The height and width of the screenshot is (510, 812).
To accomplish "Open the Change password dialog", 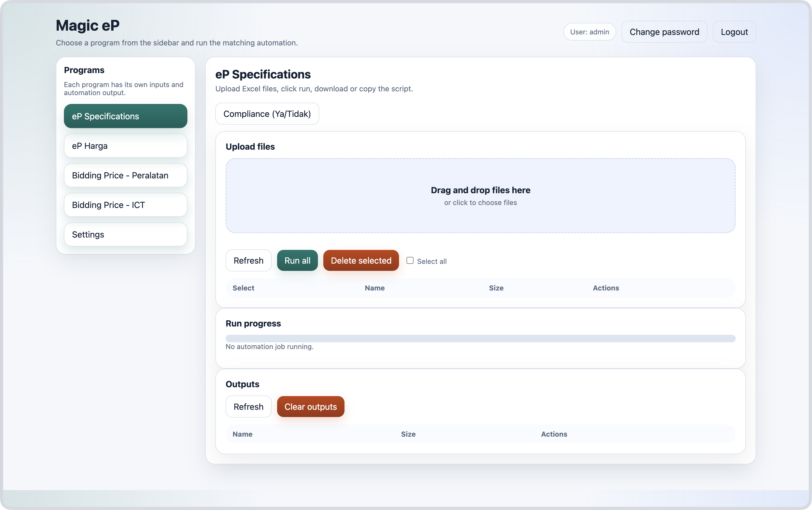I will [664, 32].
